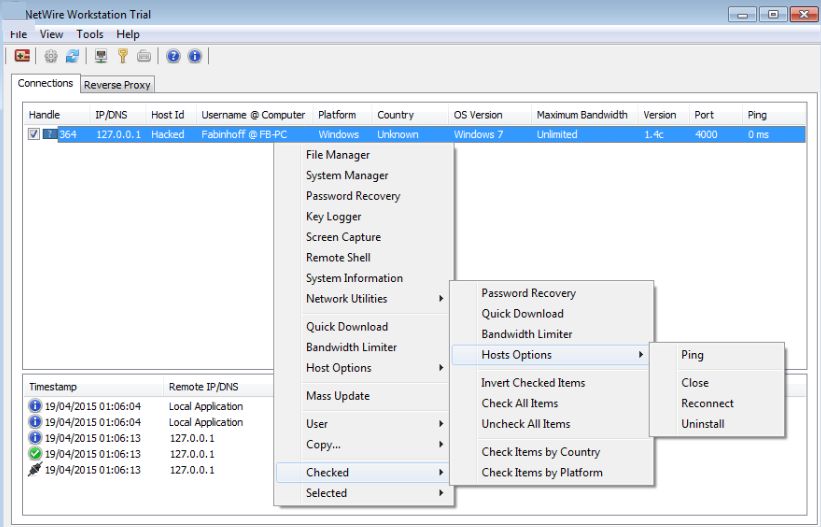This screenshot has height=527, width=821.
Task: Select Quick Download in Checked submenu
Action: click(x=523, y=314)
